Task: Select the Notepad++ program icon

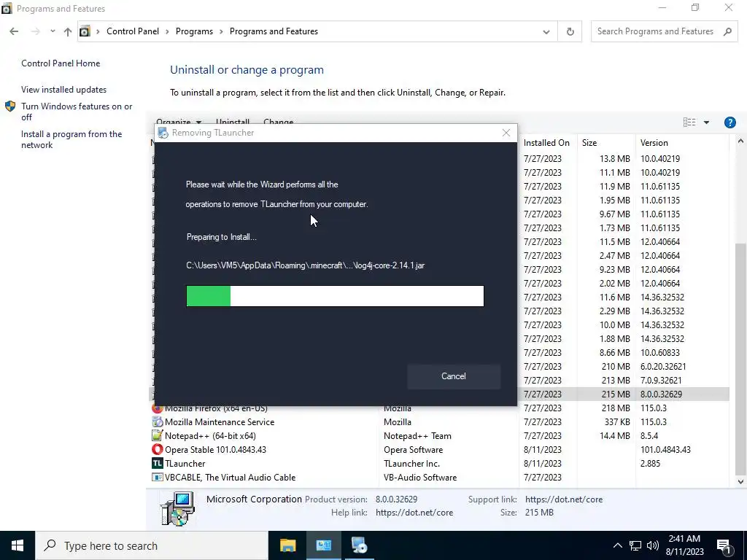Action: [158, 436]
